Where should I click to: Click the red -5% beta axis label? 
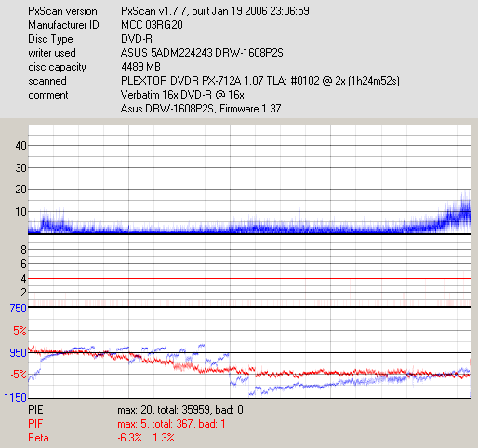[x=19, y=375]
